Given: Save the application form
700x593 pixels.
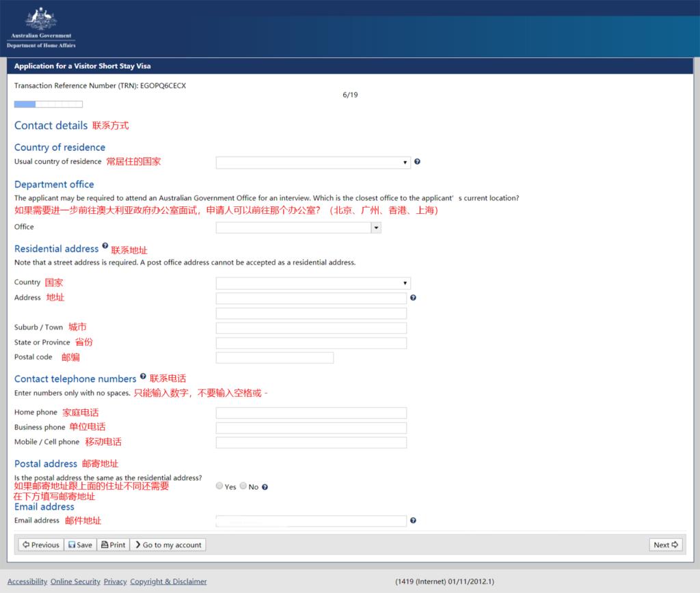Looking at the screenshot, I should click(80, 544).
